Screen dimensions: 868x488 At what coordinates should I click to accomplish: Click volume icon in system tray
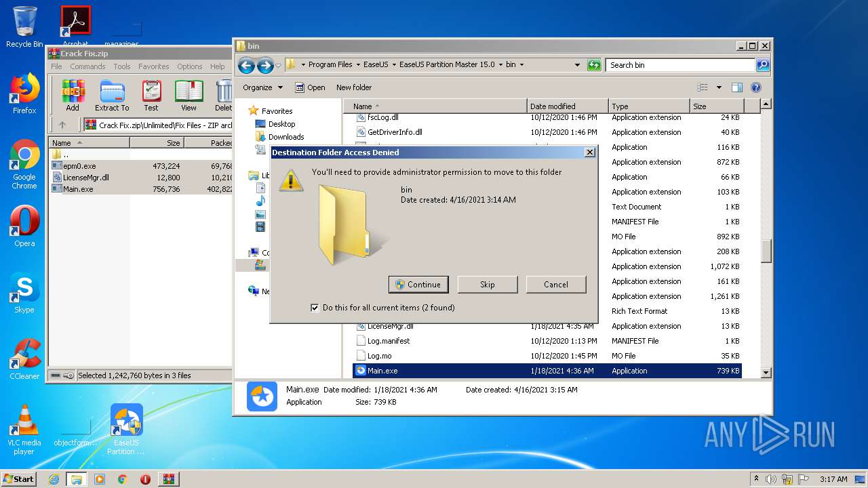pos(770,479)
